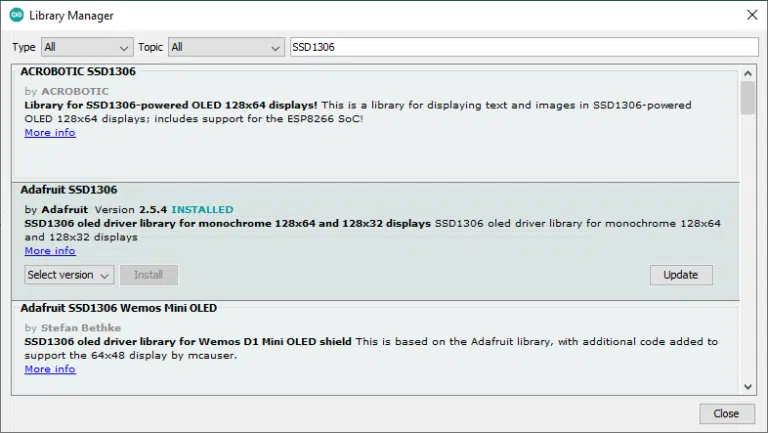Close the Library Manager window with X
The image size is (768, 433).
tap(752, 15)
